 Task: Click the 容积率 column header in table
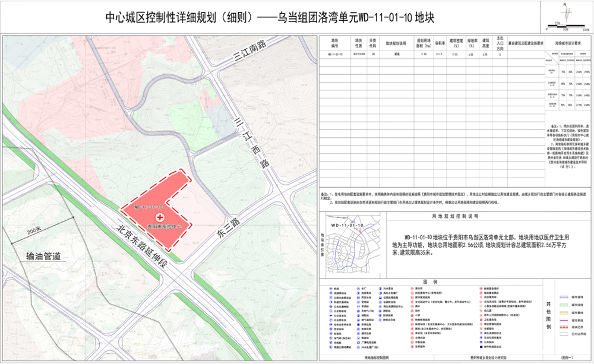click(440, 43)
